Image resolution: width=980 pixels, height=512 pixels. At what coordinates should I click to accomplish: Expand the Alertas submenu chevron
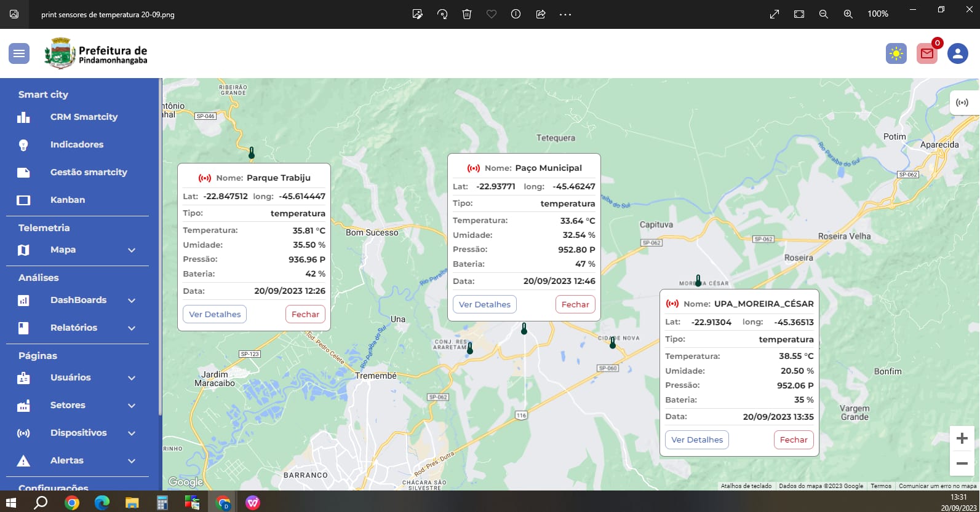pos(131,461)
